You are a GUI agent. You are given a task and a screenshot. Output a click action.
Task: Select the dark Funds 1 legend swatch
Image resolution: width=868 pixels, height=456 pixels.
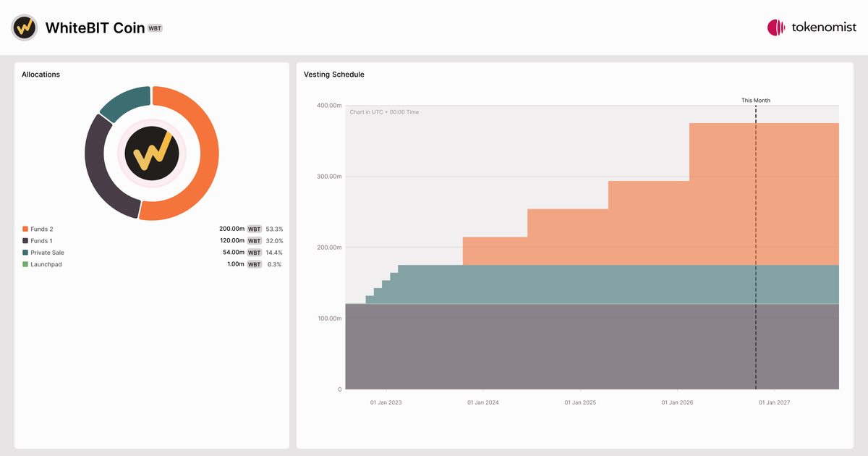click(25, 241)
